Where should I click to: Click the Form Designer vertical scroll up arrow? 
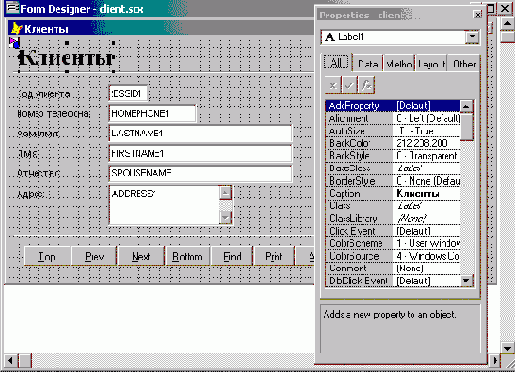click(507, 24)
